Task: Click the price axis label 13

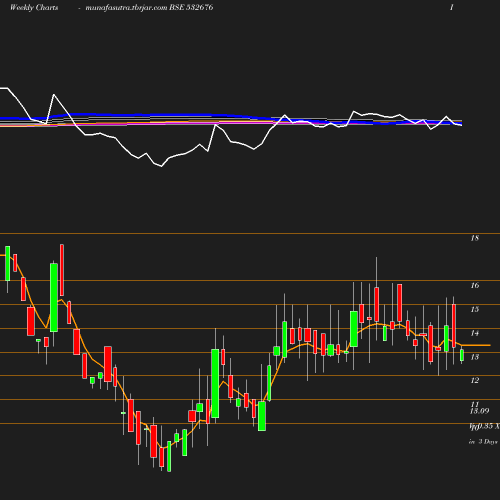Action: (x=475, y=357)
